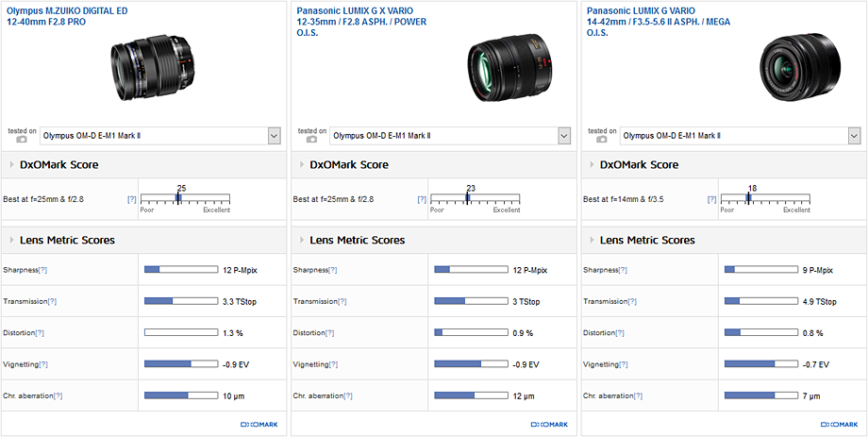The width and height of the screenshot is (868, 437).
Task: Click the '0.8 %' distortion value
Action: click(x=812, y=333)
